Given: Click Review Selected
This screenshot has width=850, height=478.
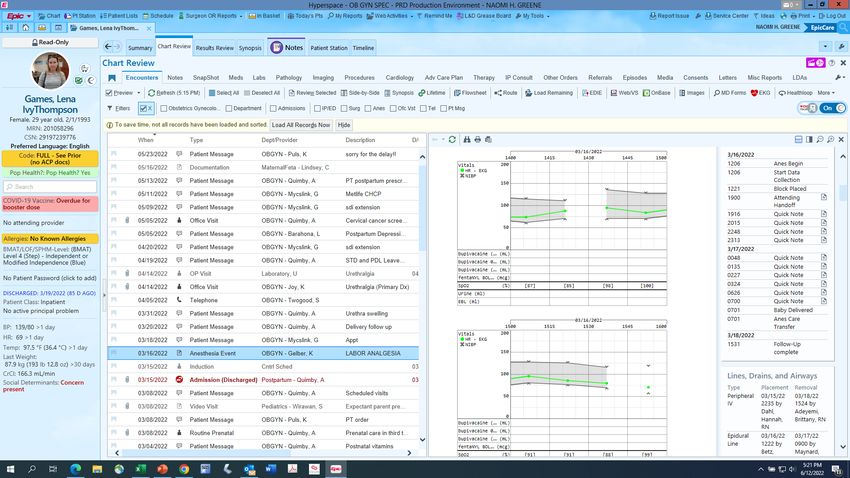Looking at the screenshot, I should click(x=312, y=93).
